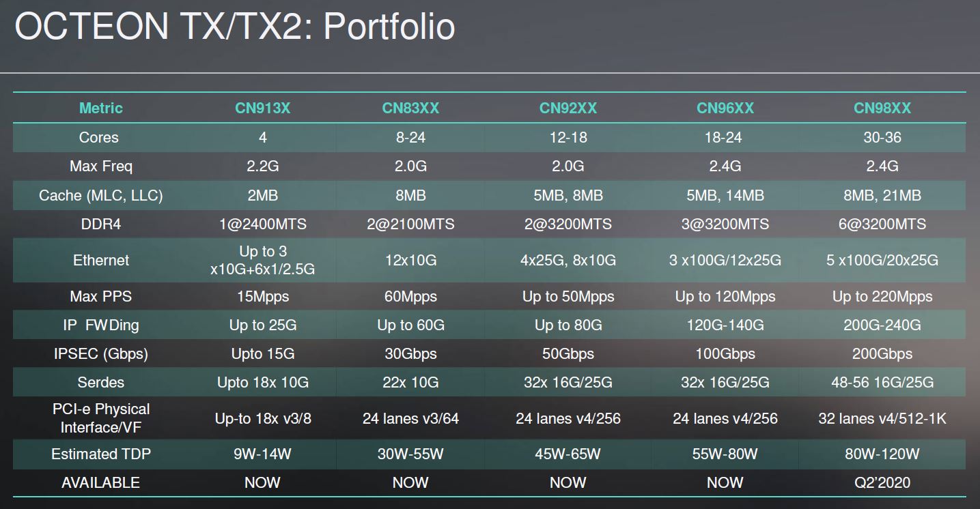Click the 'Ethernet' row label
The height and width of the screenshot is (509, 980).
(x=101, y=260)
